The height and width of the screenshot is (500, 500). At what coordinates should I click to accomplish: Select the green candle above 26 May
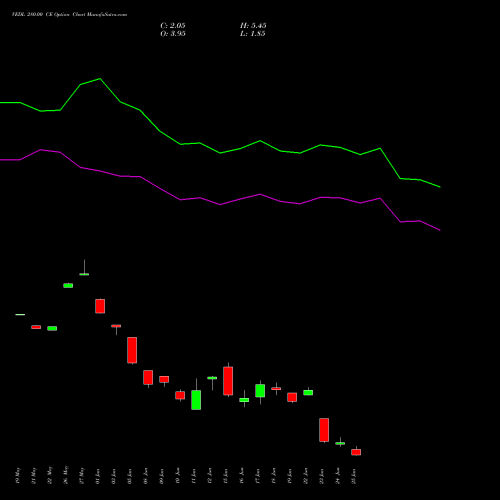coord(68,286)
